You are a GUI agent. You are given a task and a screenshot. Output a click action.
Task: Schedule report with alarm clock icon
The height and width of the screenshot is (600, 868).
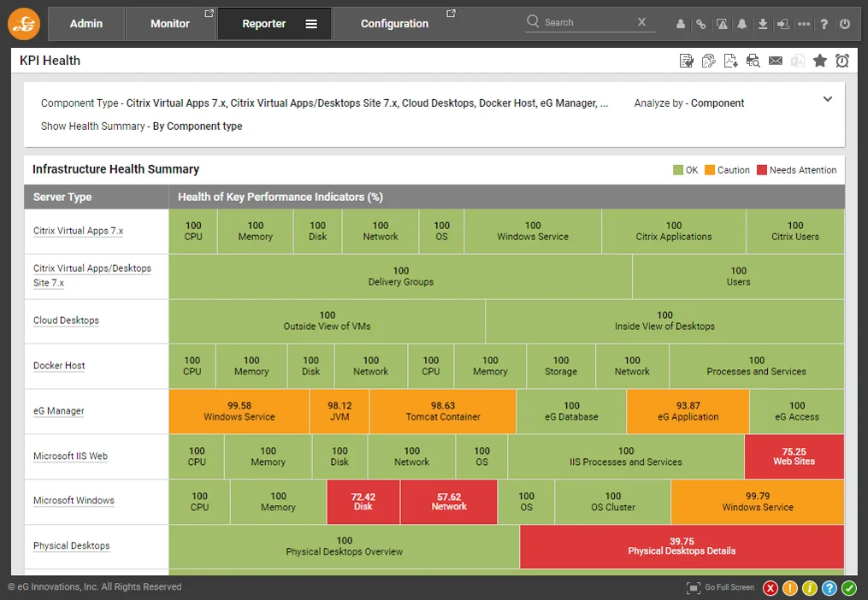842,61
